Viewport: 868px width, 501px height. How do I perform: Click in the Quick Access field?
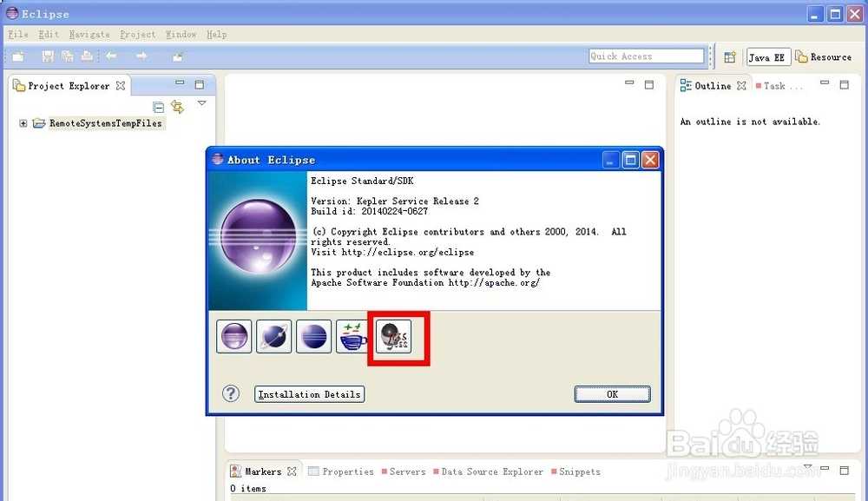point(646,56)
